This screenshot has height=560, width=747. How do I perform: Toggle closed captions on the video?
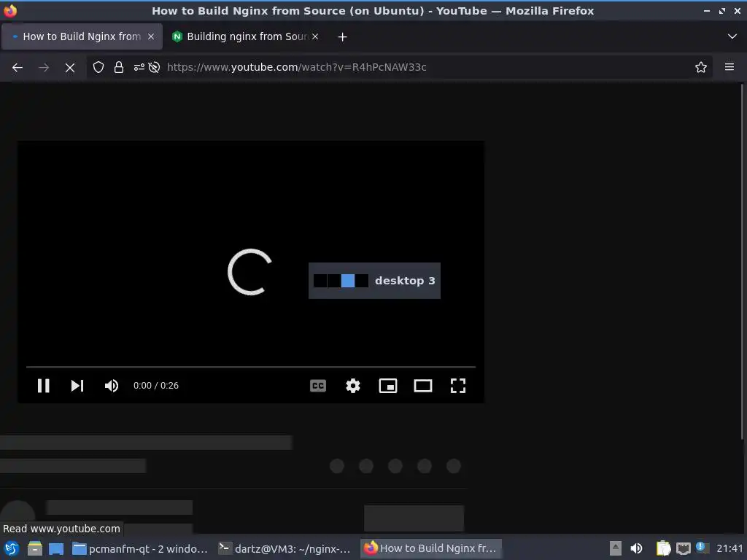click(x=318, y=386)
